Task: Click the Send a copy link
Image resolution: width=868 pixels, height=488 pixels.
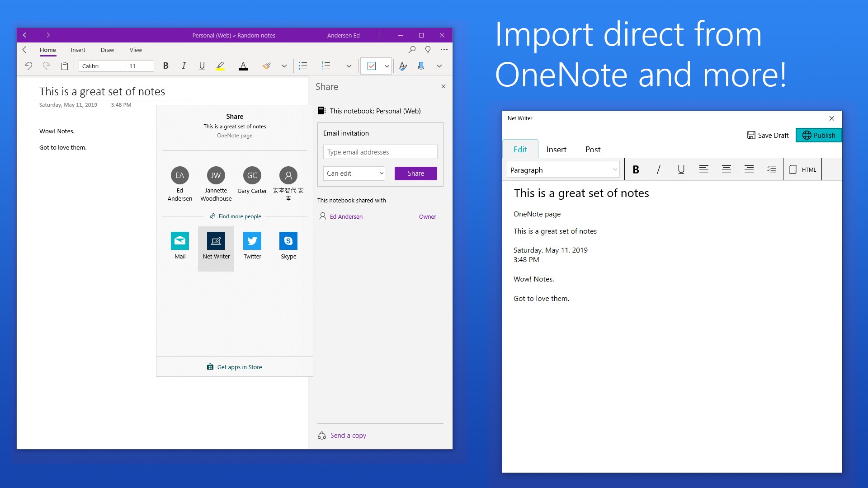Action: [x=348, y=436]
